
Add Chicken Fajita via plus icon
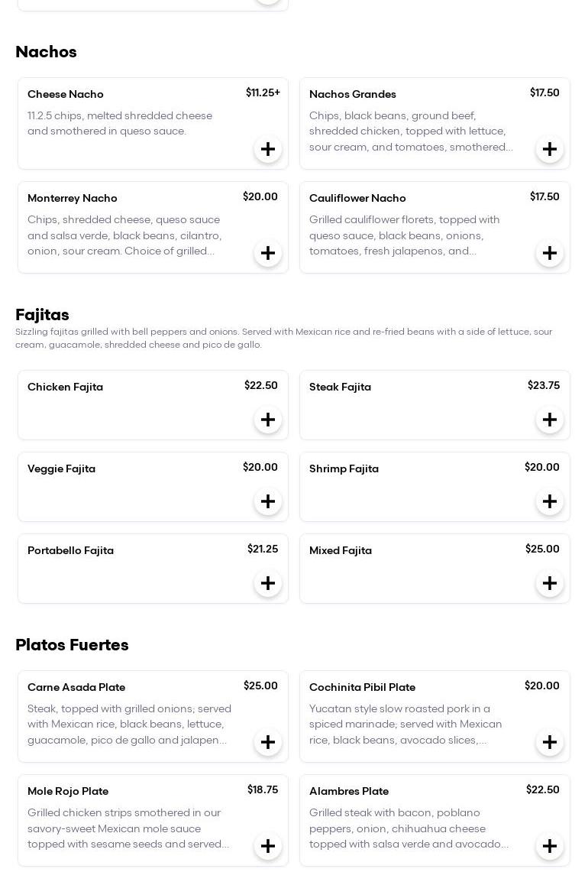click(268, 420)
